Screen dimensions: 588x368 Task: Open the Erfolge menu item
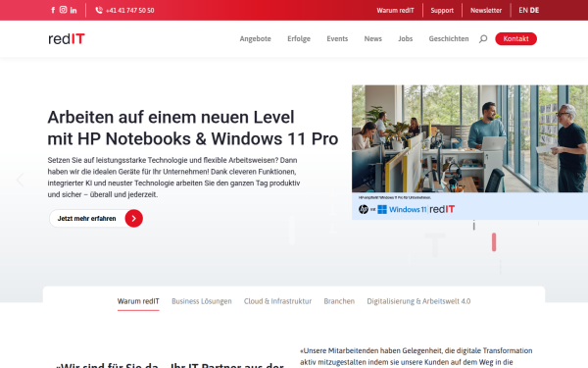[299, 38]
